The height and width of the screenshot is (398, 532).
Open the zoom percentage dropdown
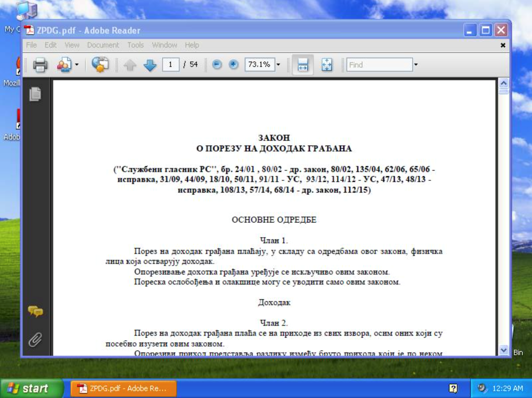(278, 65)
